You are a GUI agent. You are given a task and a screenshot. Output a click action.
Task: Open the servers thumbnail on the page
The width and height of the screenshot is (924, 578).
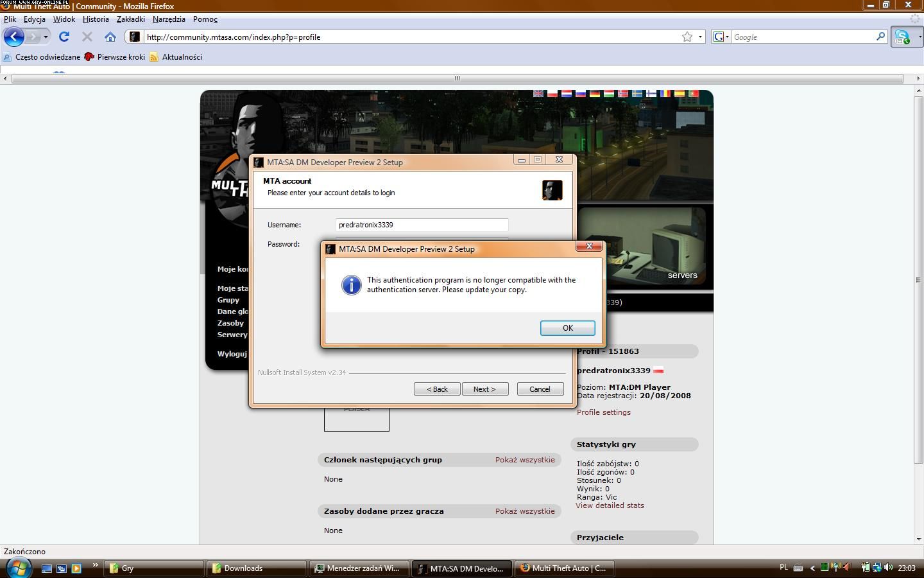click(642, 245)
